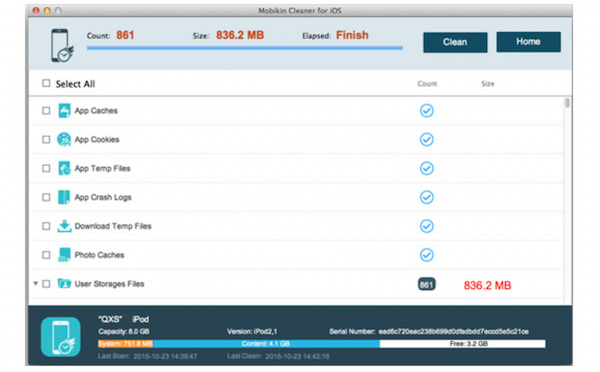Click the checkmark status for App Caches

[x=427, y=111]
